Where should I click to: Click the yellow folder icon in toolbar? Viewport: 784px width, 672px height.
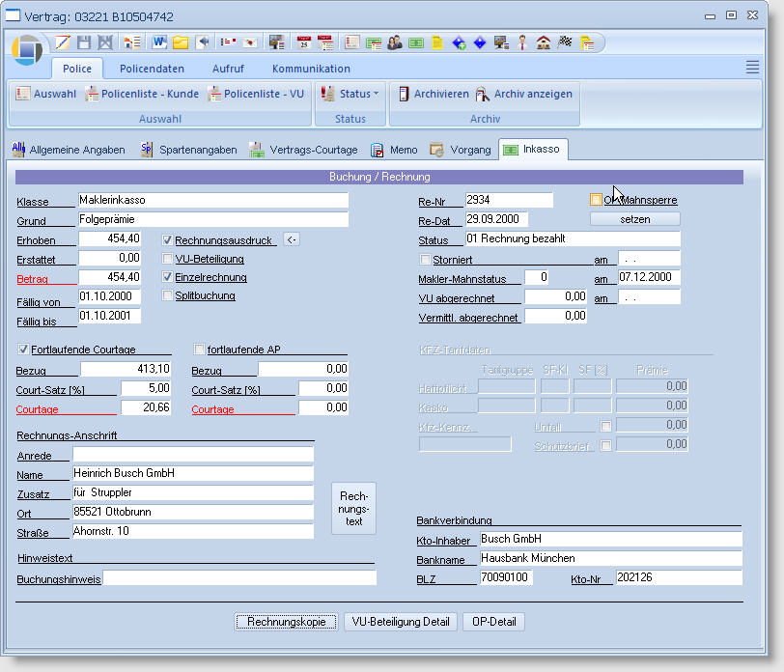(x=181, y=42)
